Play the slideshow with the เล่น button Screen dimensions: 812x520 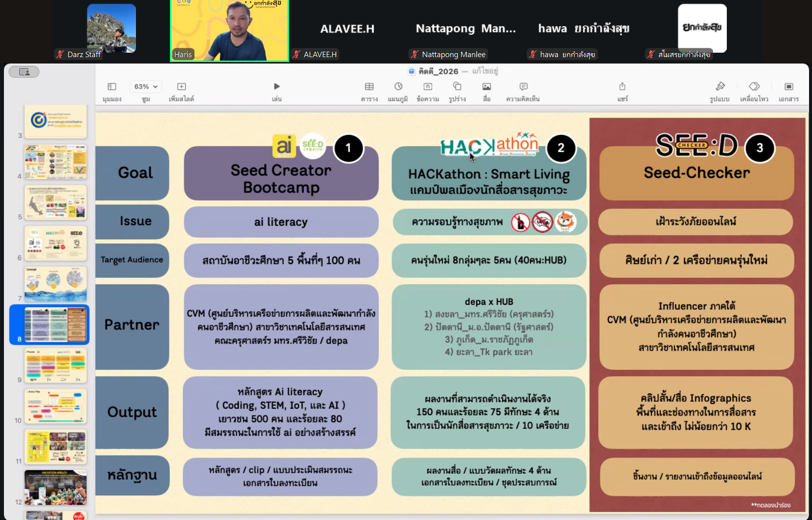tap(277, 87)
